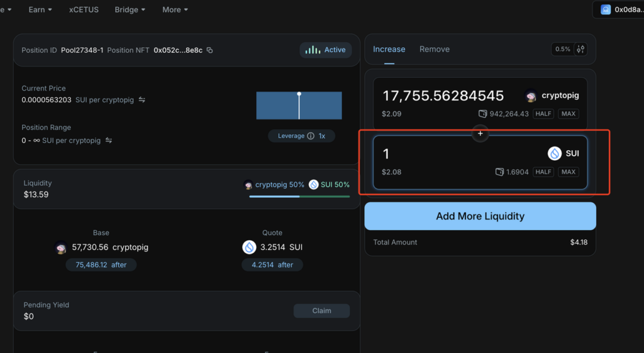The image size is (644, 353).
Task: Open slippage settings sliders icon
Action: tap(580, 49)
